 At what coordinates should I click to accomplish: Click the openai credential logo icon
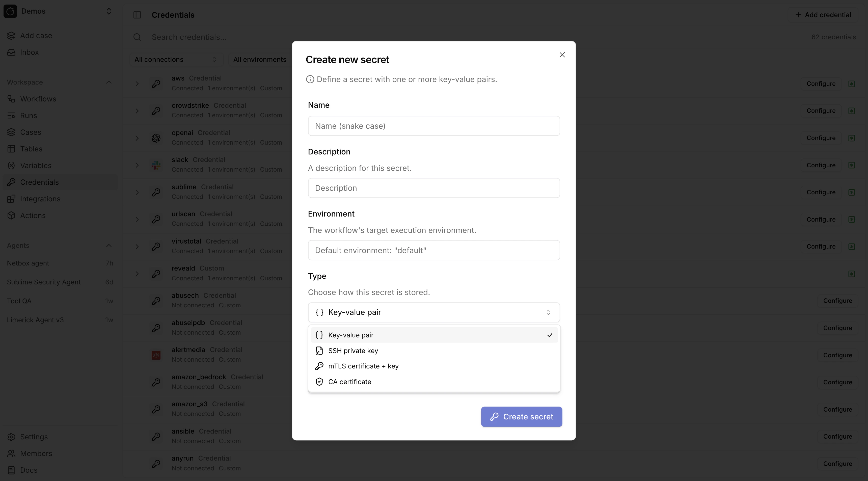pyautogui.click(x=156, y=138)
